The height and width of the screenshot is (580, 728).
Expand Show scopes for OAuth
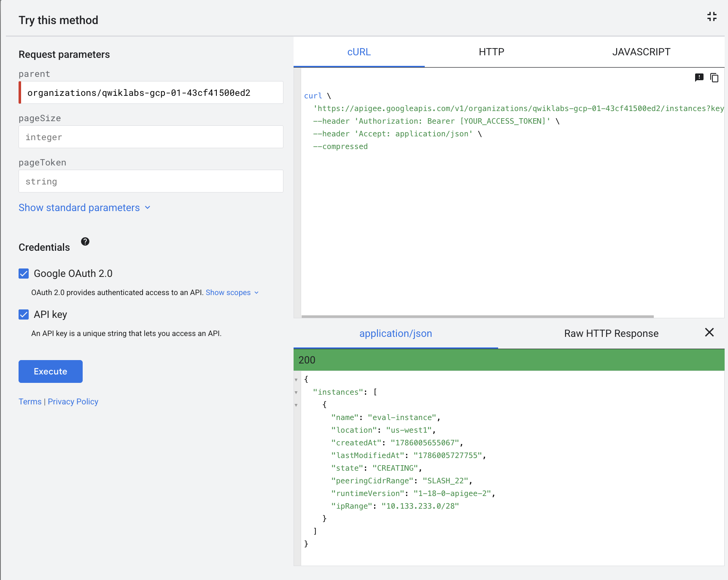coord(232,293)
